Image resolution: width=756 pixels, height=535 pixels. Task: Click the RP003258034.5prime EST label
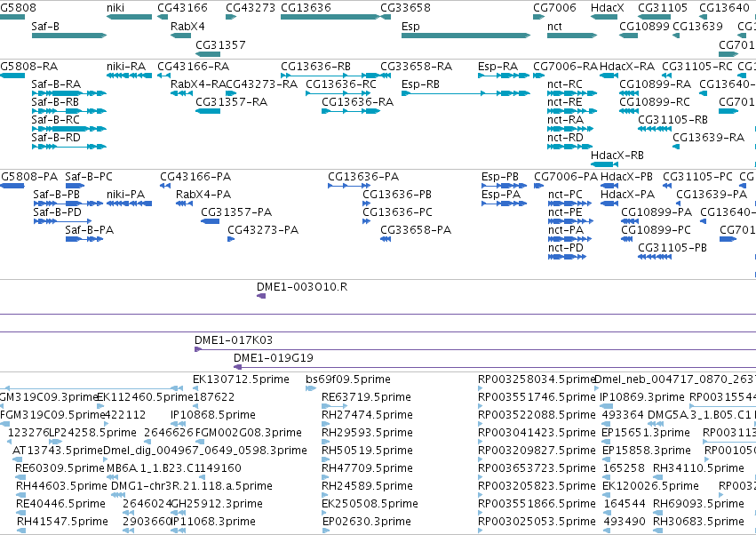[537, 379]
